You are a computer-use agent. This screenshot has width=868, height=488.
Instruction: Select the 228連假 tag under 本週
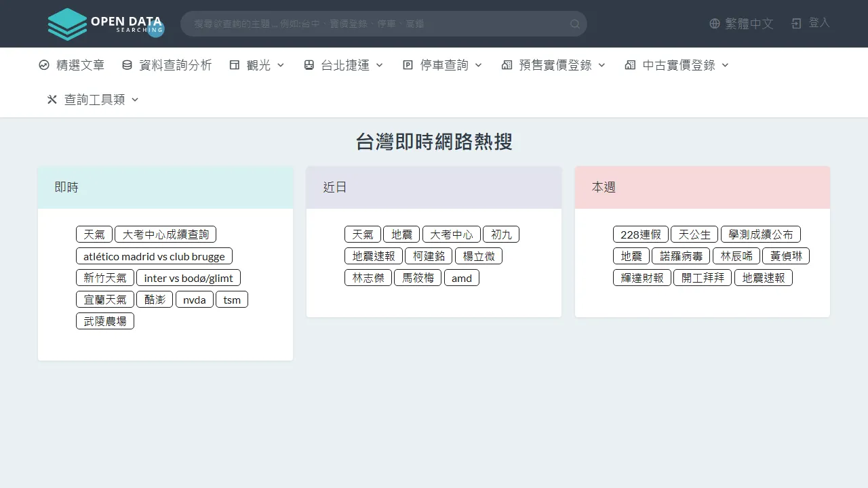[x=640, y=234]
